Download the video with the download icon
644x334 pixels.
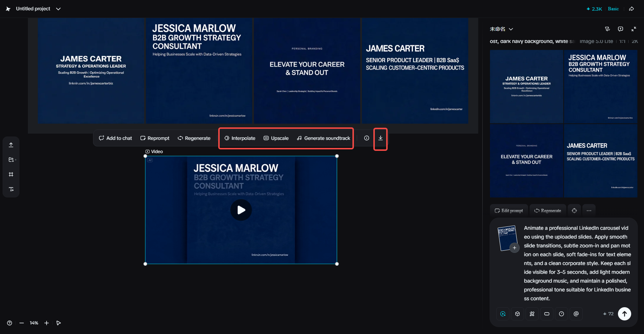381,138
